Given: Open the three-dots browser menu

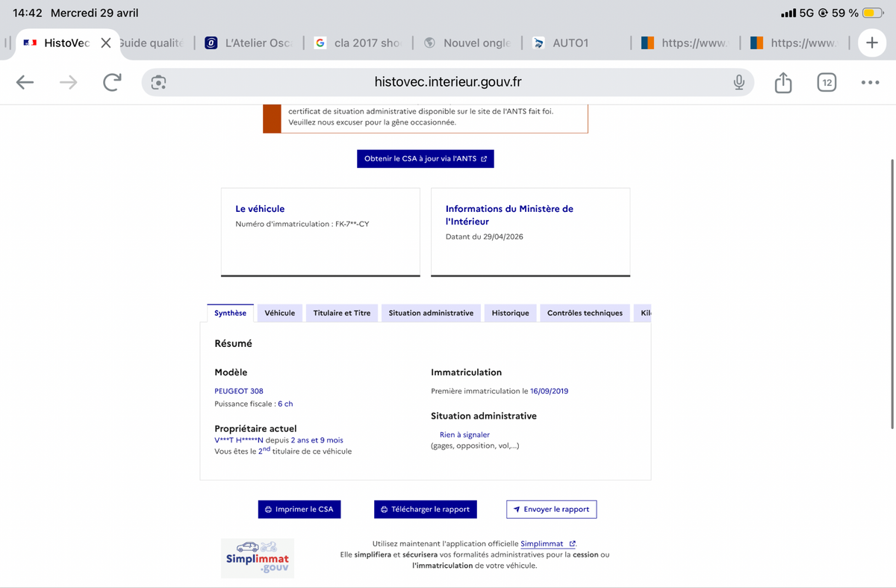Looking at the screenshot, I should (870, 83).
